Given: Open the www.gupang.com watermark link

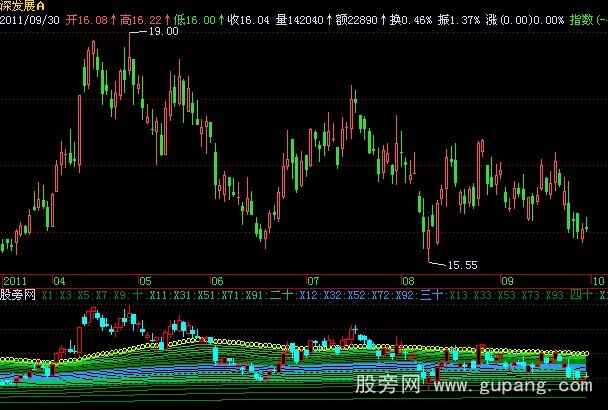Looking at the screenshot, I should (530, 386).
